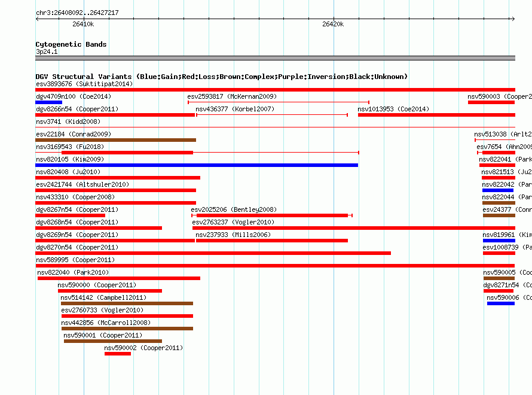Click the 26420k ruler position label
This screenshot has width=532, height=395.
pyautogui.click(x=333, y=24)
